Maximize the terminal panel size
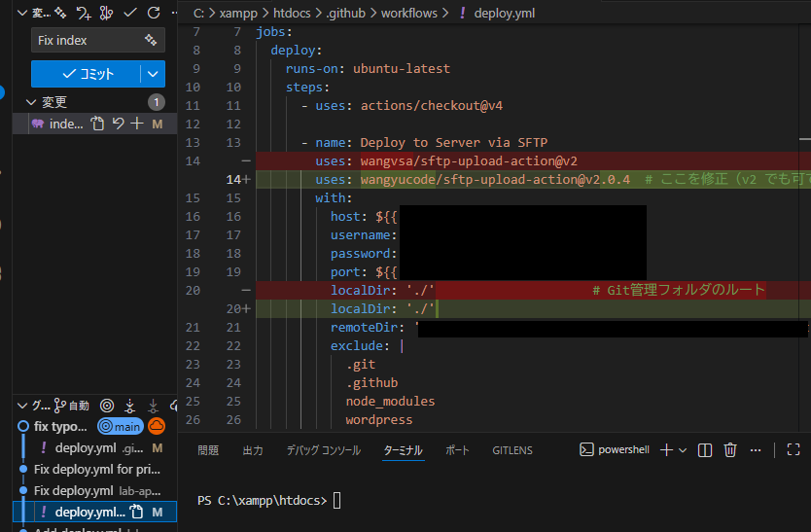The height and width of the screenshot is (532, 811). 793,449
